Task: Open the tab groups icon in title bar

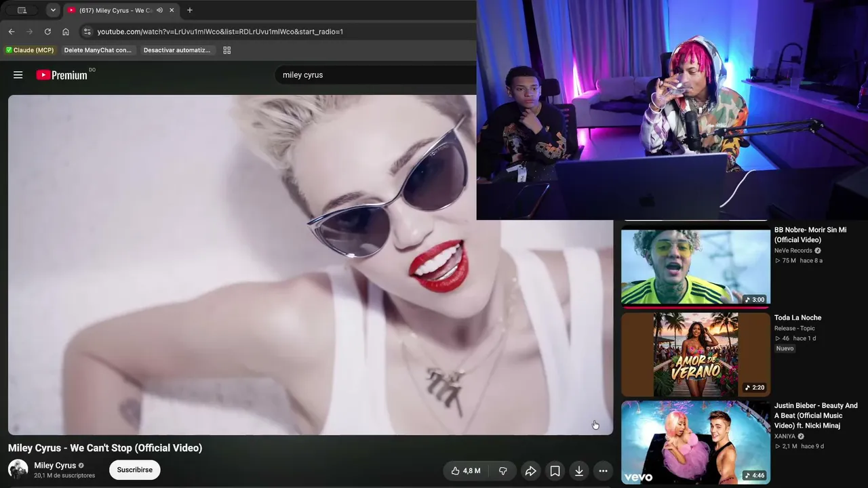Action: click(22, 10)
